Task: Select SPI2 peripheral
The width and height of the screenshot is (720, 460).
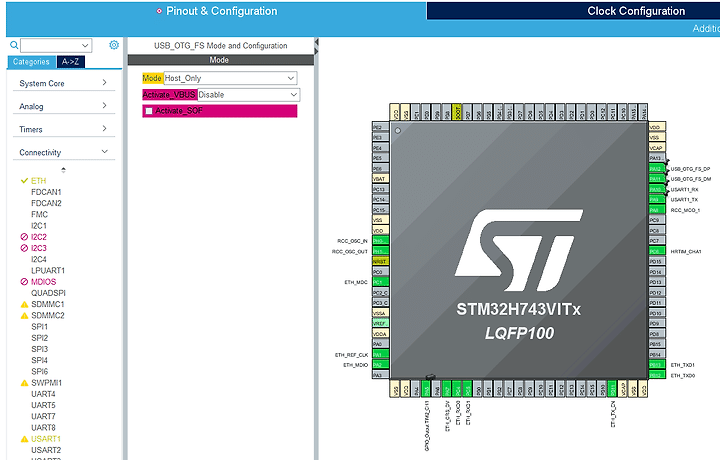Action: click(39, 338)
